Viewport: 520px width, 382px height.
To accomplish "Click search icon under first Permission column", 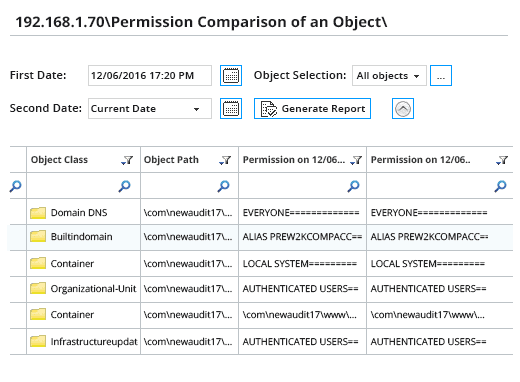I will point(353,186).
